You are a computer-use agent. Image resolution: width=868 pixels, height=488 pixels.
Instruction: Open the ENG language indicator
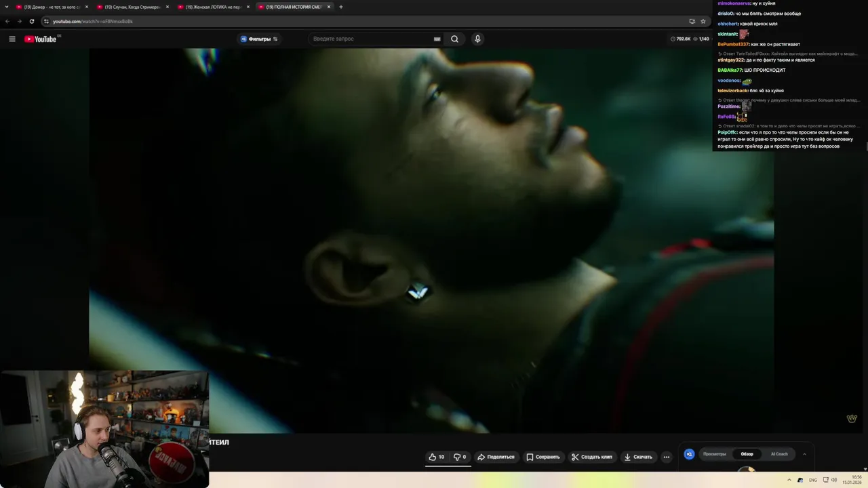coord(813,480)
